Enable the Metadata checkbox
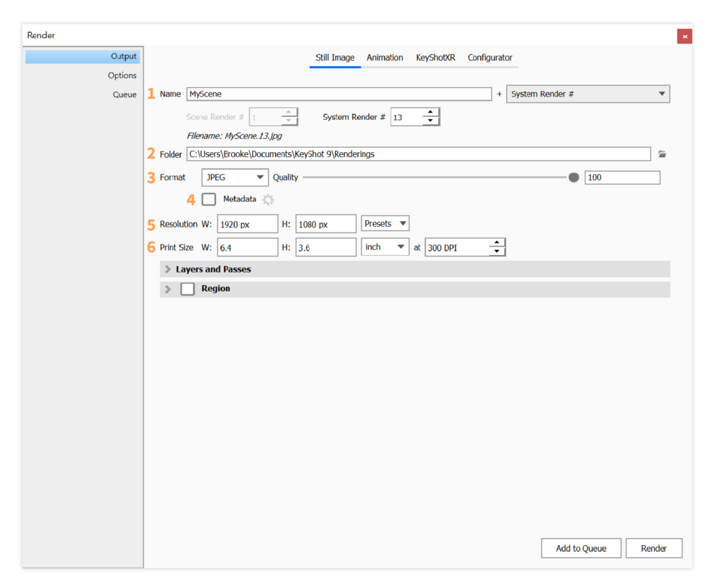The image size is (721, 588). [x=208, y=199]
